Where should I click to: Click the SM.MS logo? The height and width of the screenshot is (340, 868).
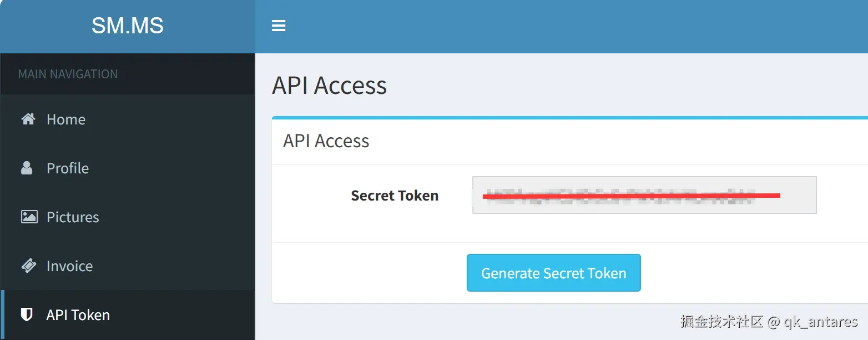coord(127,26)
